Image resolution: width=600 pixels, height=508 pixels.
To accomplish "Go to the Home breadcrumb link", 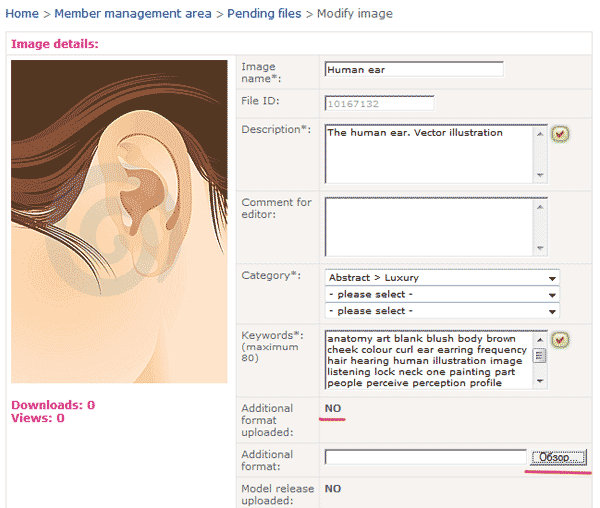I will click(22, 14).
